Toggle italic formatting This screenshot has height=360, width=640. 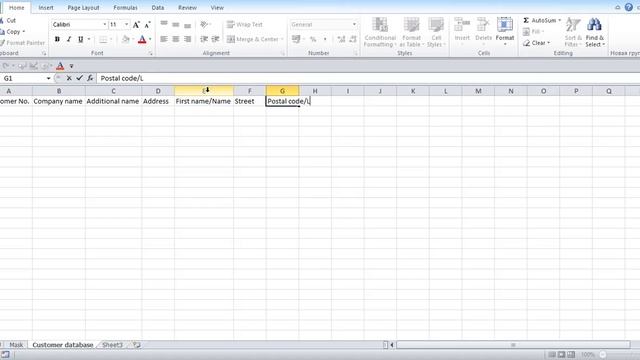69,39
